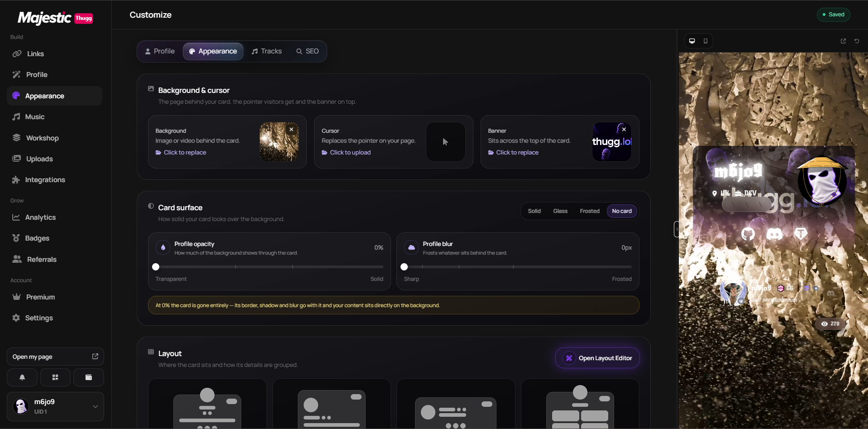Open Referrals page
The image size is (868, 429).
[x=54, y=259]
